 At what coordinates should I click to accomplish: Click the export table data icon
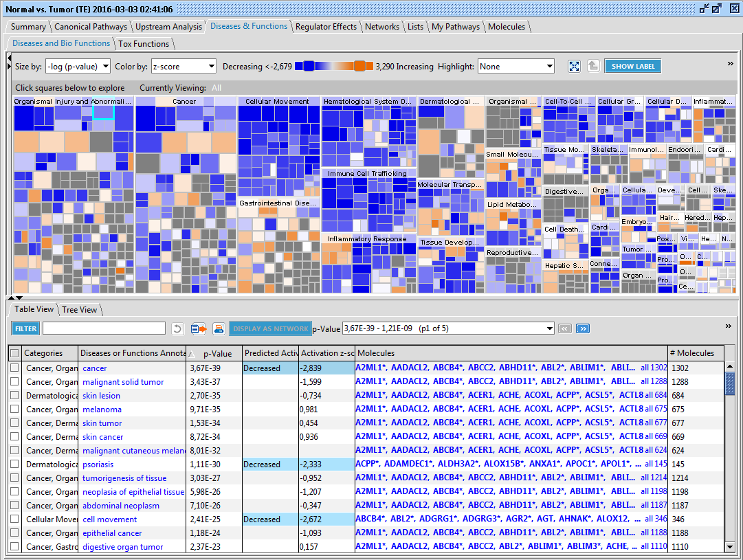click(199, 328)
